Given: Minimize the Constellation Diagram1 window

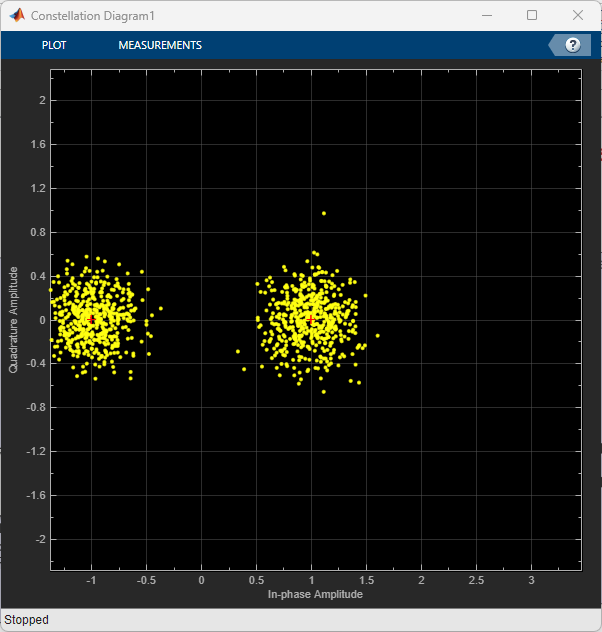Looking at the screenshot, I should click(x=487, y=15).
